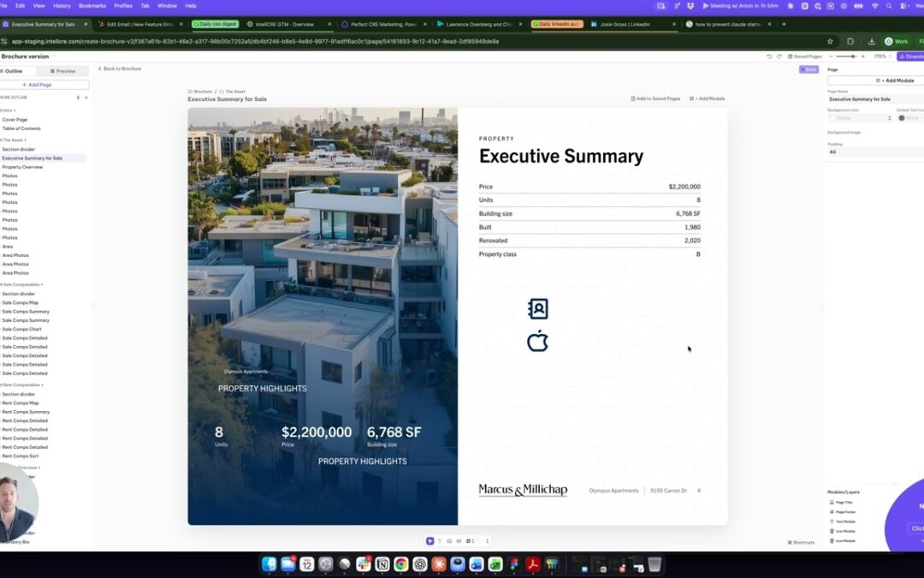Select Table of Contents outline item
This screenshot has width=924, height=578.
click(x=21, y=128)
